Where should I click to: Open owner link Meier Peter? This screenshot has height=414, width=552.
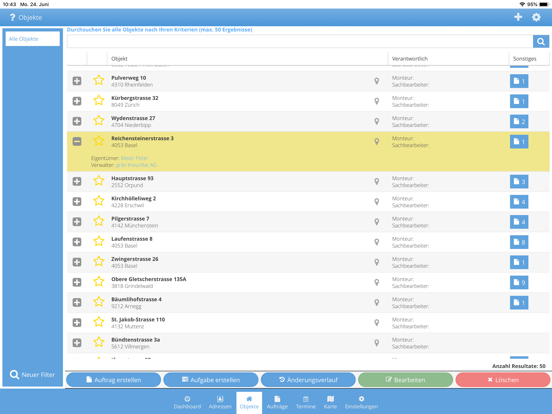point(134,158)
